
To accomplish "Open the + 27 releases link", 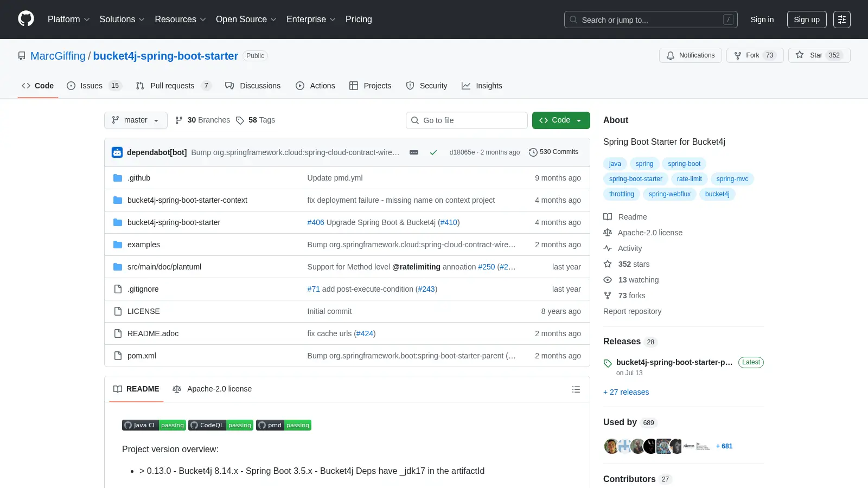I will (x=626, y=392).
